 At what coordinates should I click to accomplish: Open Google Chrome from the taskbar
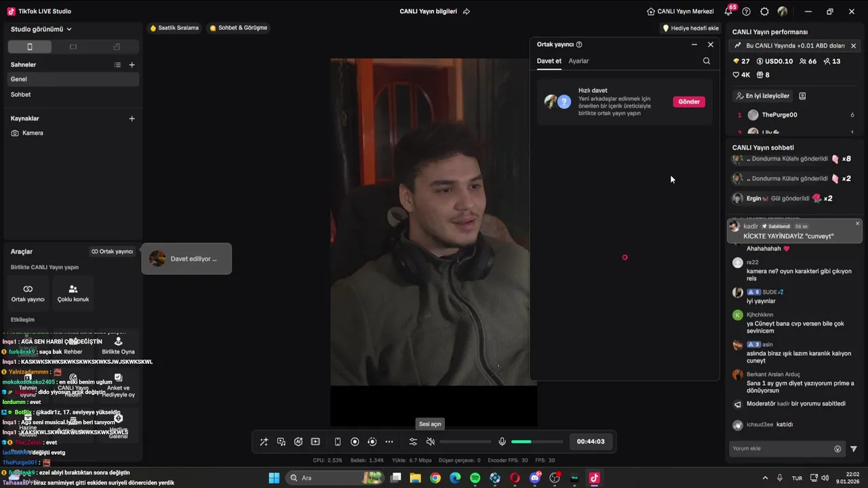pos(435,478)
